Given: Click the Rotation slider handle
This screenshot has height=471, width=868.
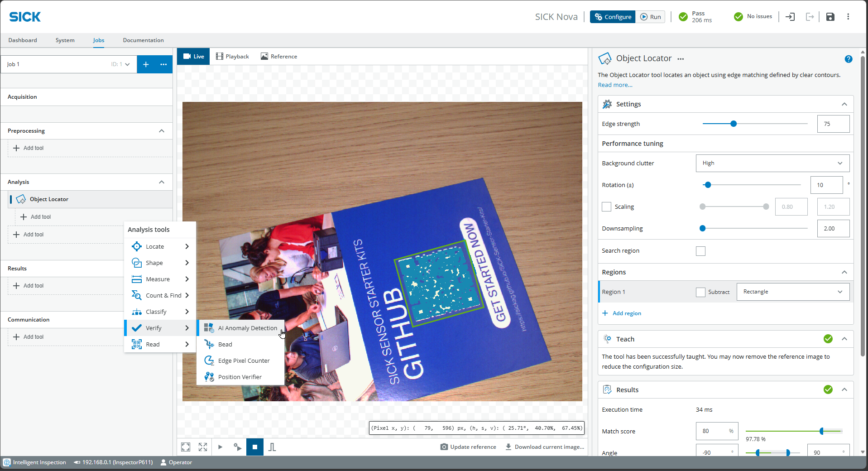Looking at the screenshot, I should [x=708, y=185].
